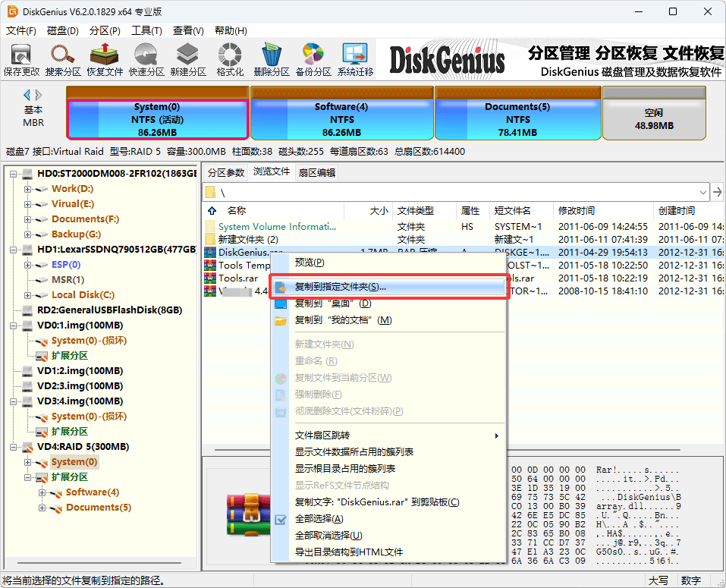This screenshot has width=726, height=588.
Task: Select Backup(G:) in the disk tree
Action: coord(76,234)
